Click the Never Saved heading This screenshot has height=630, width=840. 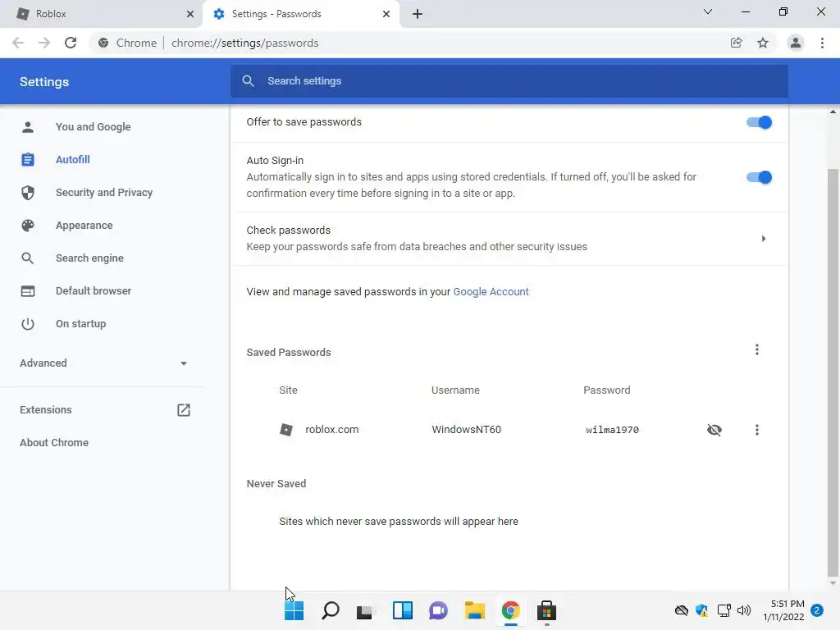(x=276, y=484)
